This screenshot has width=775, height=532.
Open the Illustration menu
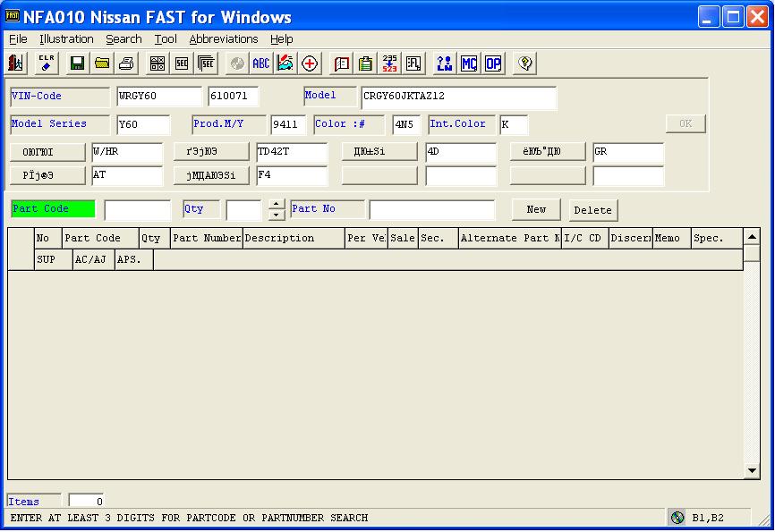tap(66, 39)
